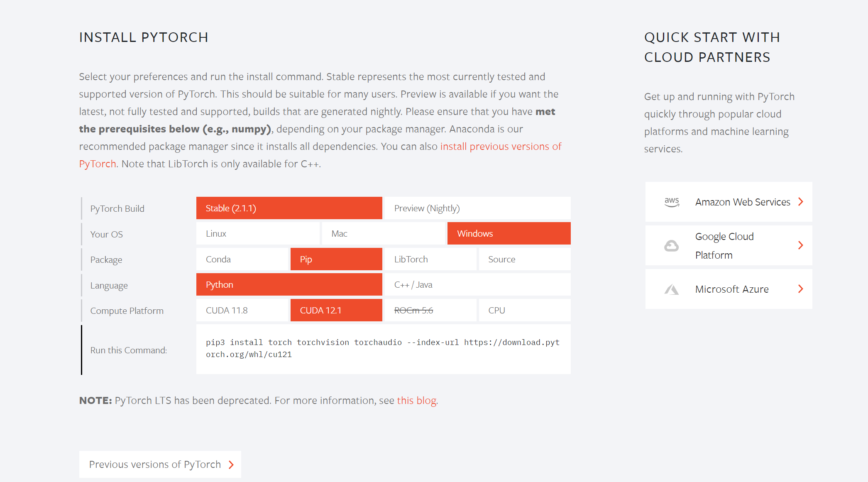Choose Mac as your OS
The height and width of the screenshot is (482, 868).
383,233
